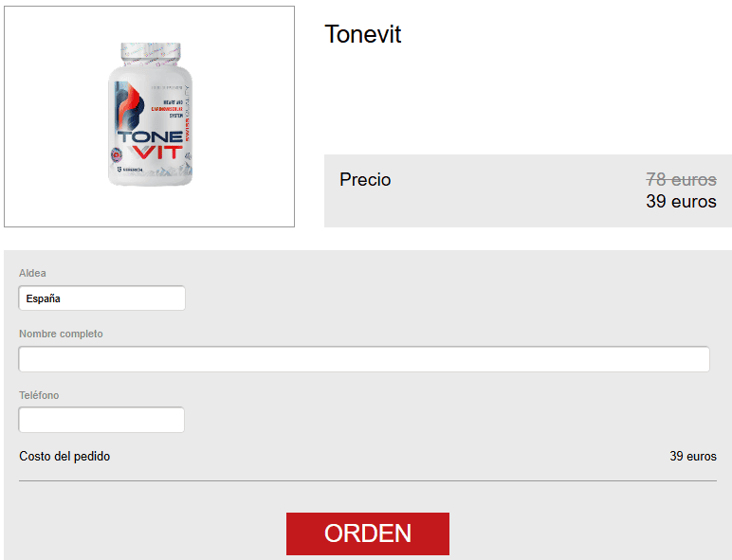Click the crossed-out 78 euros price
The width and height of the screenshot is (732, 560).
(681, 179)
